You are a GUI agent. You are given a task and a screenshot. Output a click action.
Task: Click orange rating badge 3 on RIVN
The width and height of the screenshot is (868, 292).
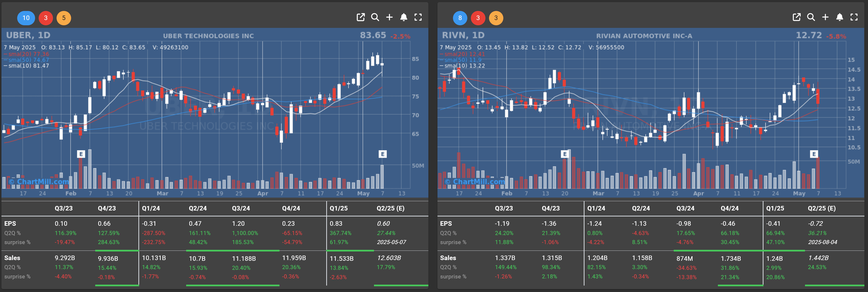pos(496,18)
